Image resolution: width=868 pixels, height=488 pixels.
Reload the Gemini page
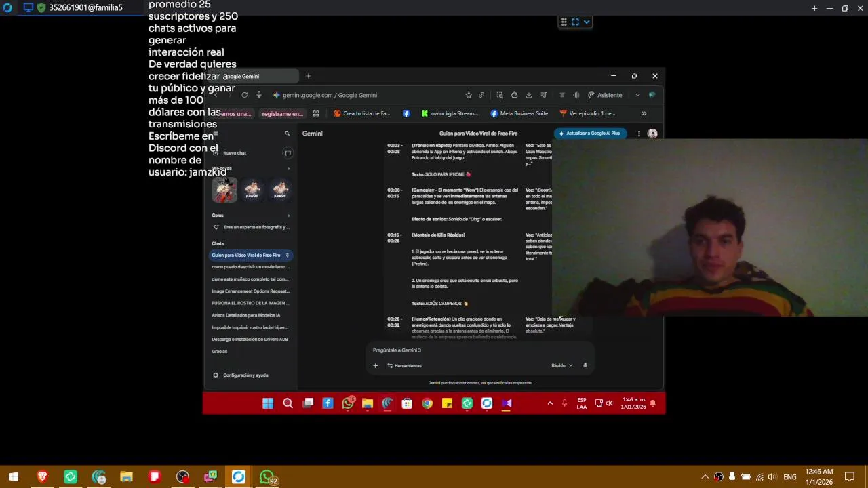[x=244, y=95]
